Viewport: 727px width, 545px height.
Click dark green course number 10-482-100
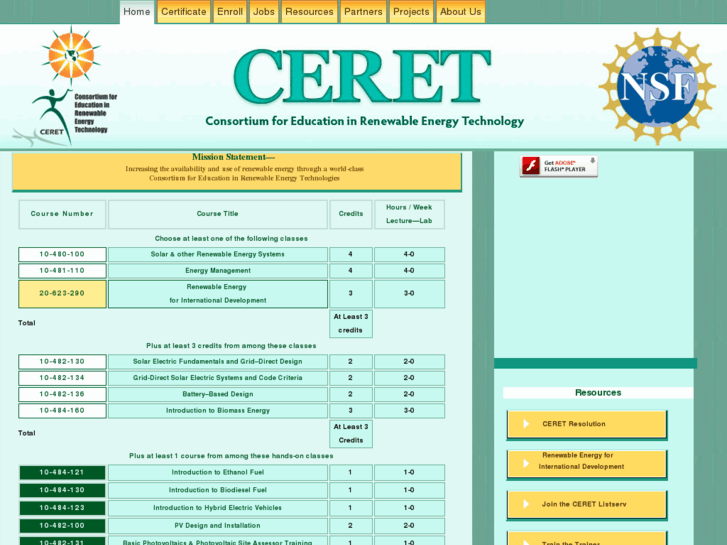tap(62, 526)
